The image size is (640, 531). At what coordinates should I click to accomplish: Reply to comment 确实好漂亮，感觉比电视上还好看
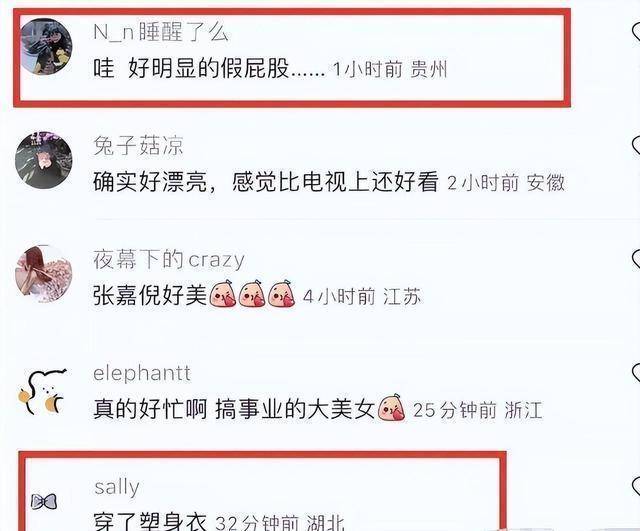[x=266, y=182]
